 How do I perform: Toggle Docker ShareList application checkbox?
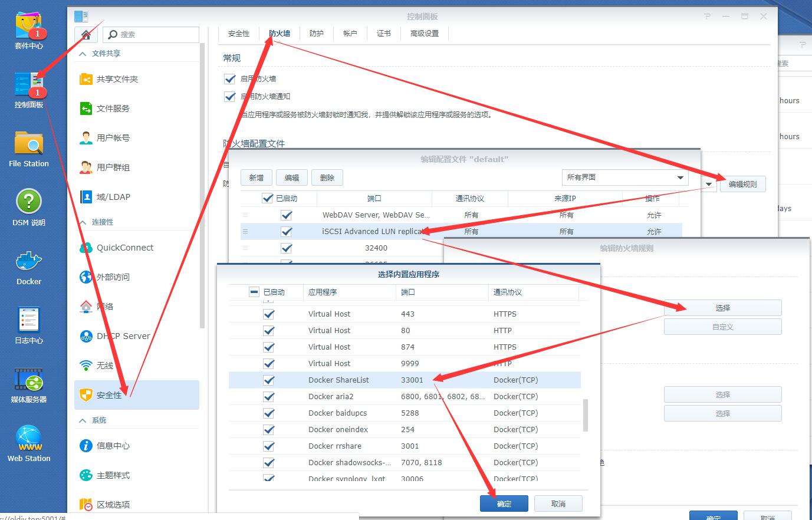(269, 380)
